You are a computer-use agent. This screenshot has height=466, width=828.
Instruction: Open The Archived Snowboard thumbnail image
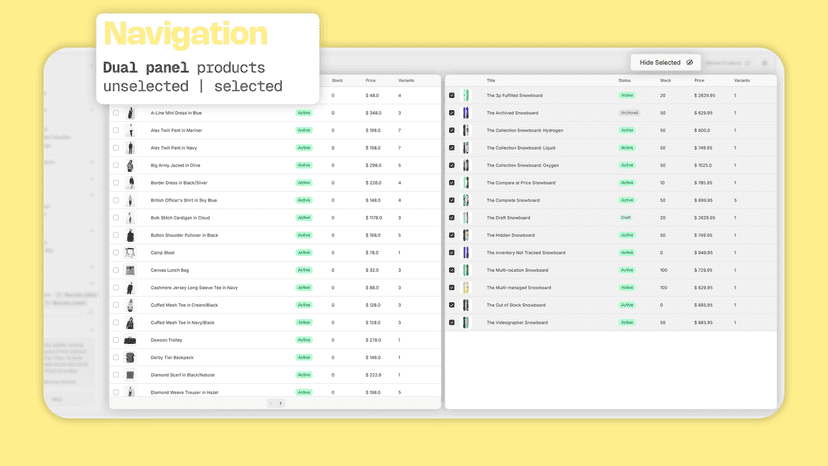click(x=466, y=113)
